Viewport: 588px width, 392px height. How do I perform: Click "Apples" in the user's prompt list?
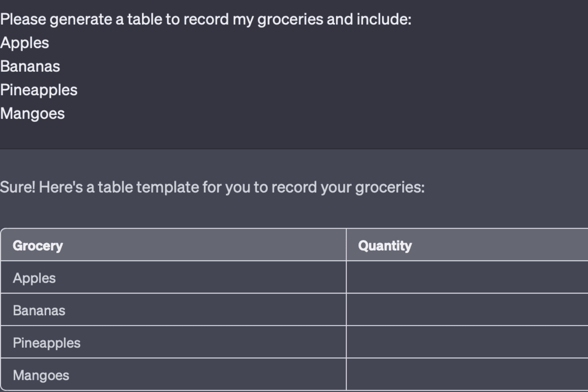25,43
